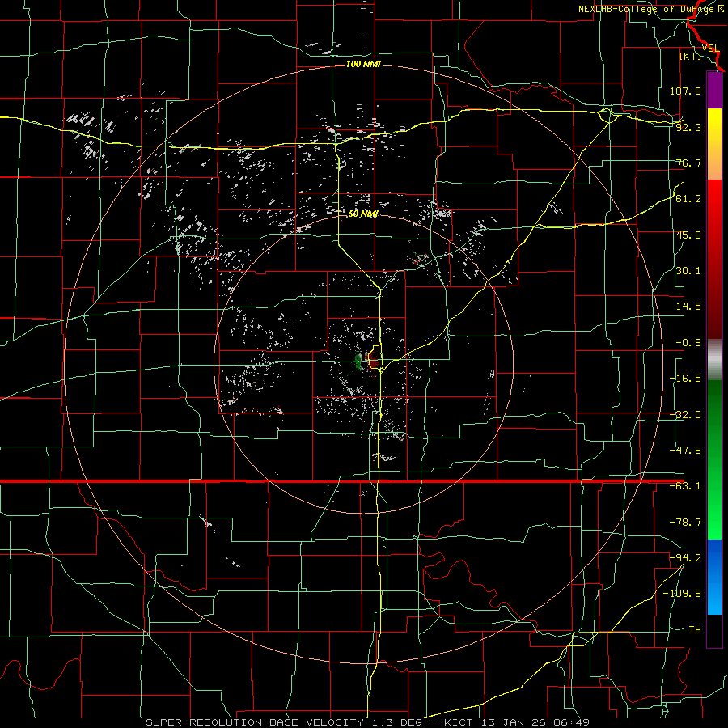Viewport: 728px width, 728px height.
Task: Click the 100 NMI range ring label
Action: (363, 64)
